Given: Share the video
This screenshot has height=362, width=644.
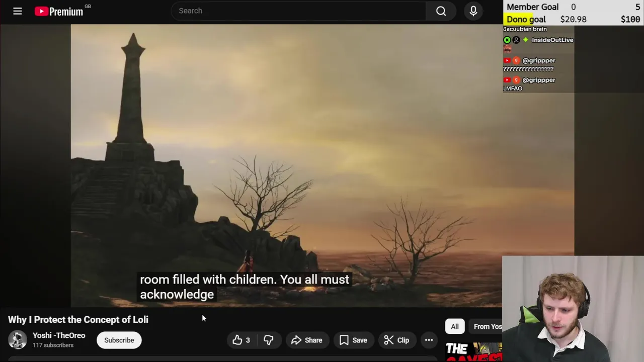Looking at the screenshot, I should point(307,340).
